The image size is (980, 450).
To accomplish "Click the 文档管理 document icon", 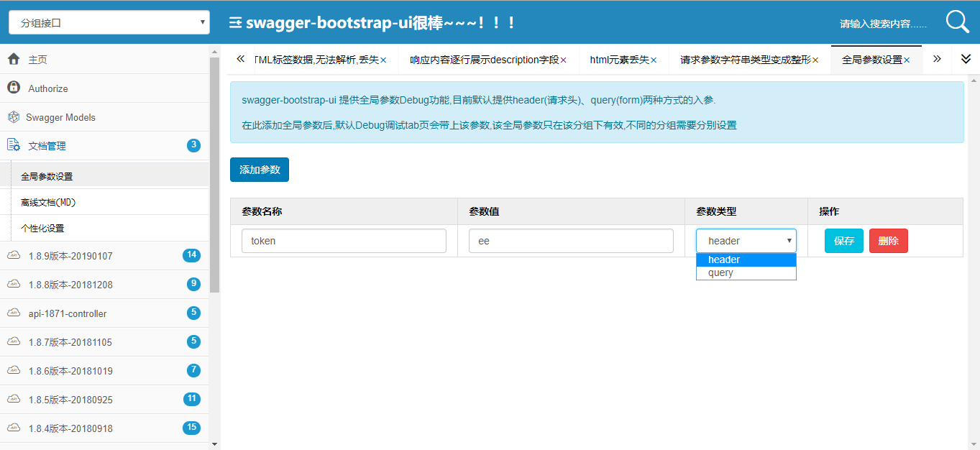I will (13, 145).
